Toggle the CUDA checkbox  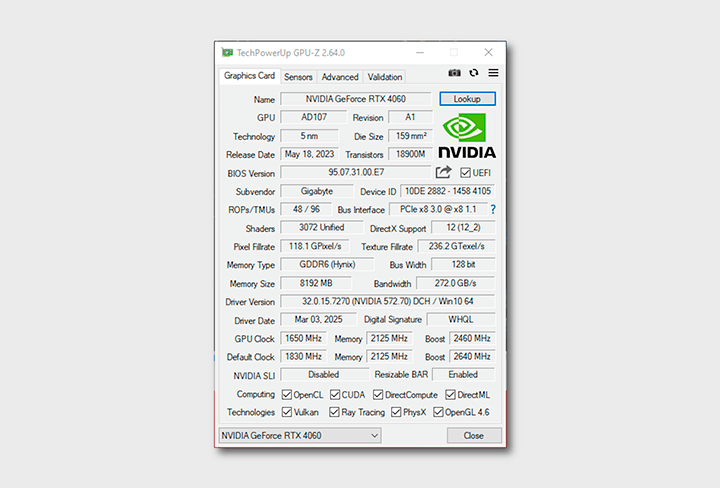point(335,395)
